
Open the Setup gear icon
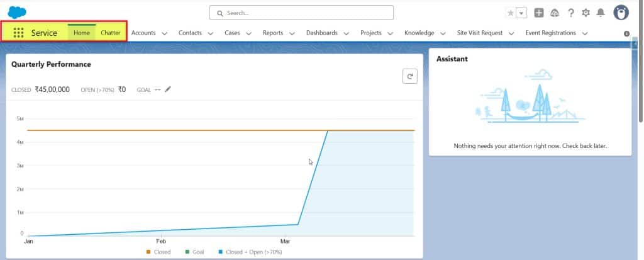[x=586, y=13]
